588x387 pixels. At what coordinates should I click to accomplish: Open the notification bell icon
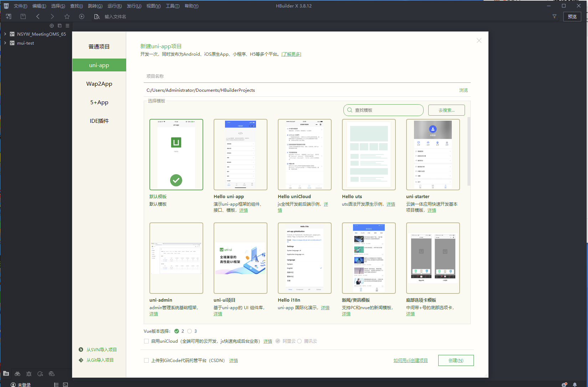point(575,385)
